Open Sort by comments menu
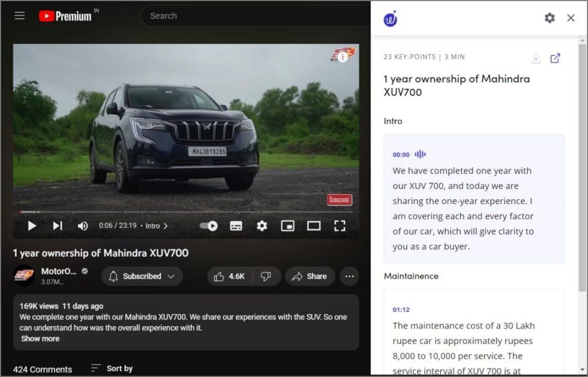588x377 pixels. click(112, 368)
